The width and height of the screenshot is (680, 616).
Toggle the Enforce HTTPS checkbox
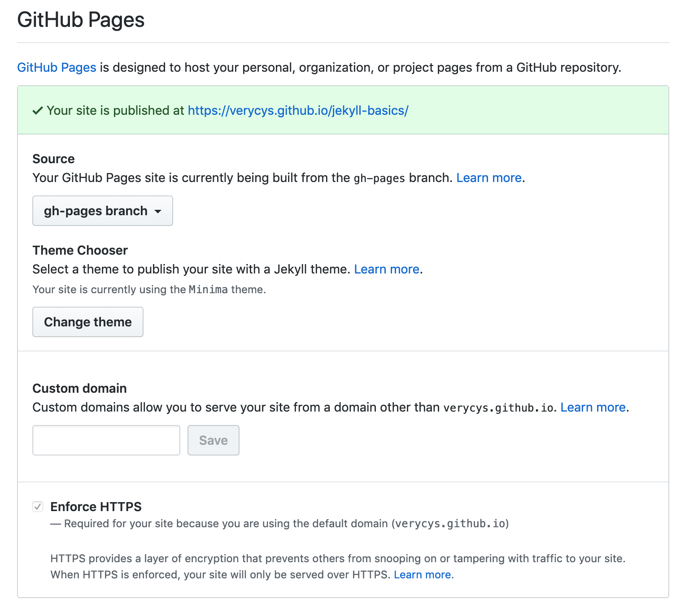click(38, 507)
